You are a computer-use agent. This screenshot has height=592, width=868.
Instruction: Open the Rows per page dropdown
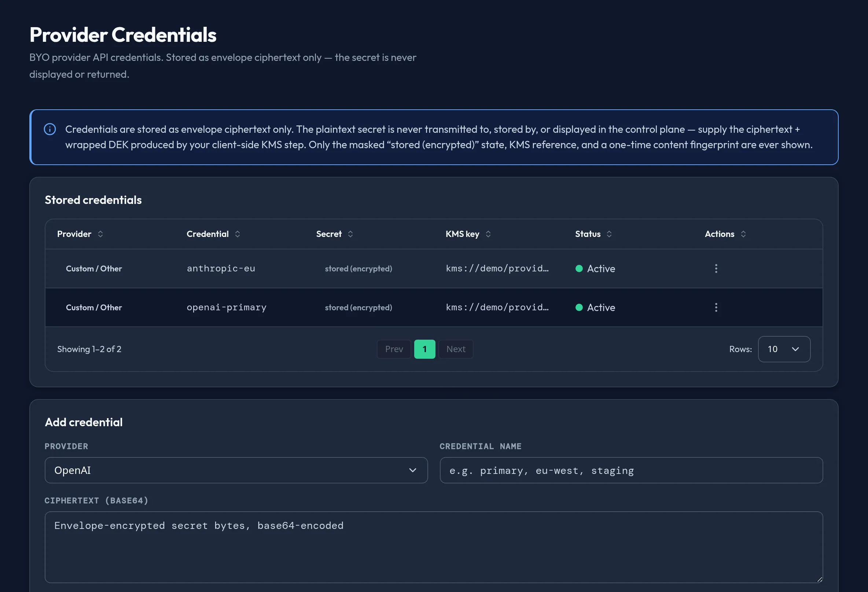tap(784, 349)
